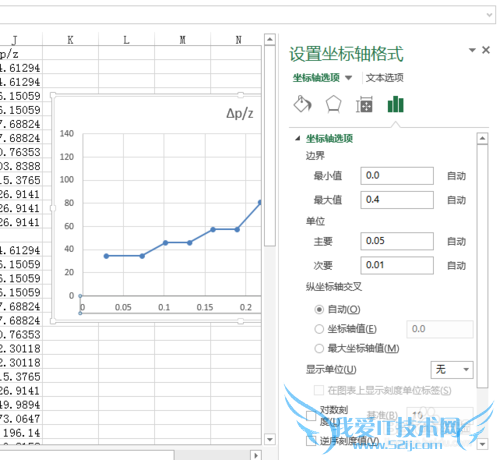Click the horizontal axis label 0.1
Image resolution: width=500 pixels, height=460 pixels.
[x=164, y=307]
